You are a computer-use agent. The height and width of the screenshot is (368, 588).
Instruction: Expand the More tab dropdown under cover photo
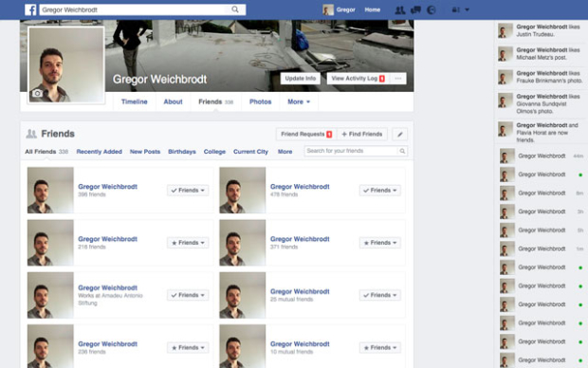tap(299, 102)
